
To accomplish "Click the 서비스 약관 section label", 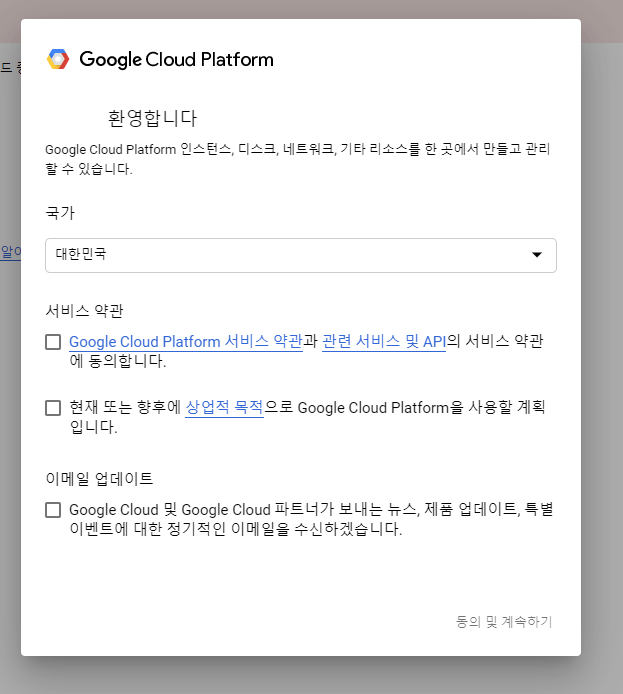I will pyautogui.click(x=85, y=311).
